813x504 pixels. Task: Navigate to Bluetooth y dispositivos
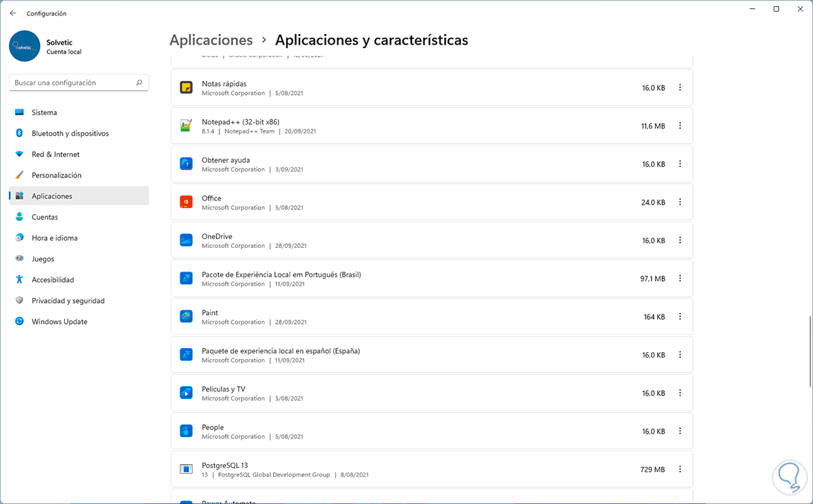tap(70, 133)
